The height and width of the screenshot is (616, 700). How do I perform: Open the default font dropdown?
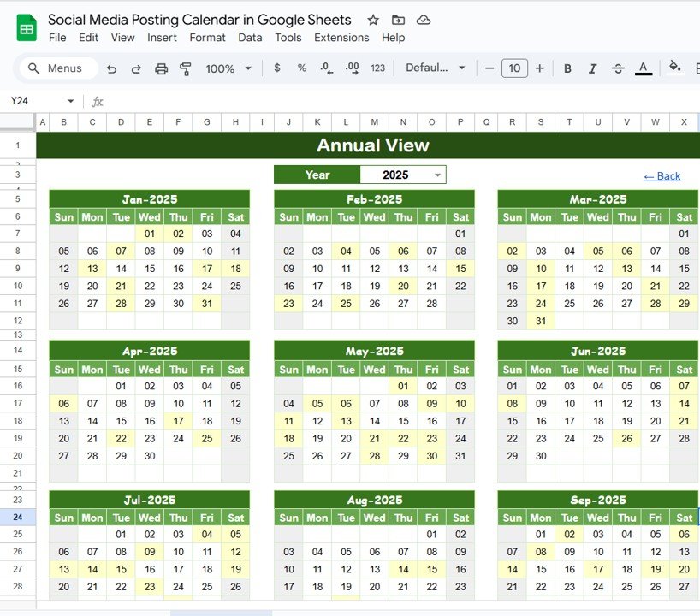[x=436, y=68]
